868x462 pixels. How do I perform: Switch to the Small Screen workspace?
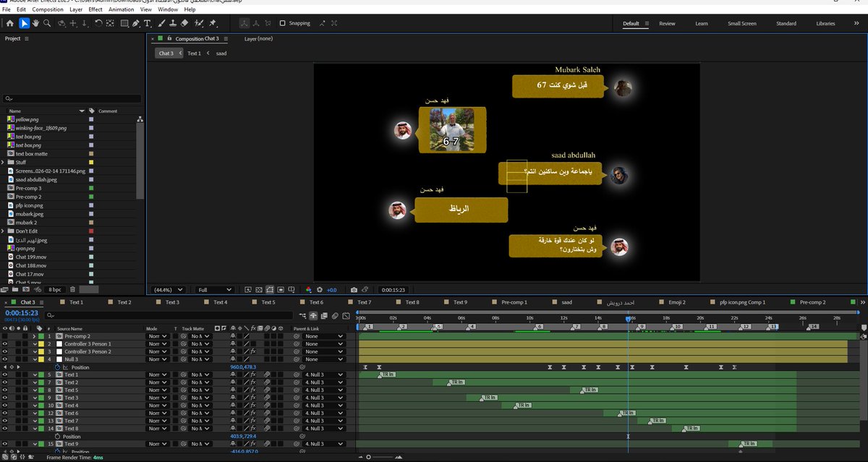point(742,23)
